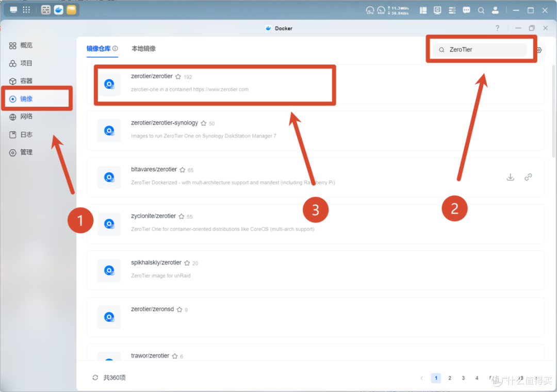Check the CPU usage gauge

click(x=370, y=10)
